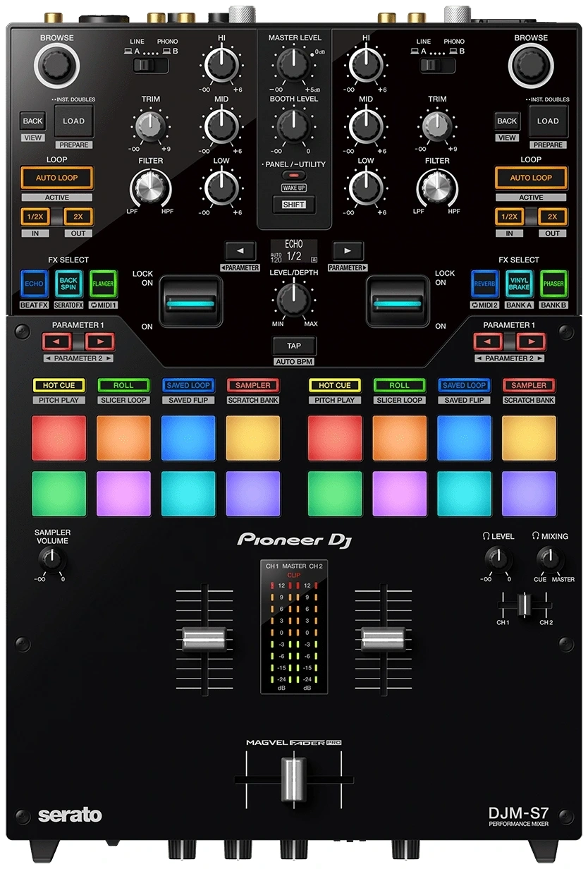Hit the left deck LOAD button
The height and width of the screenshot is (869, 588).
74,121
